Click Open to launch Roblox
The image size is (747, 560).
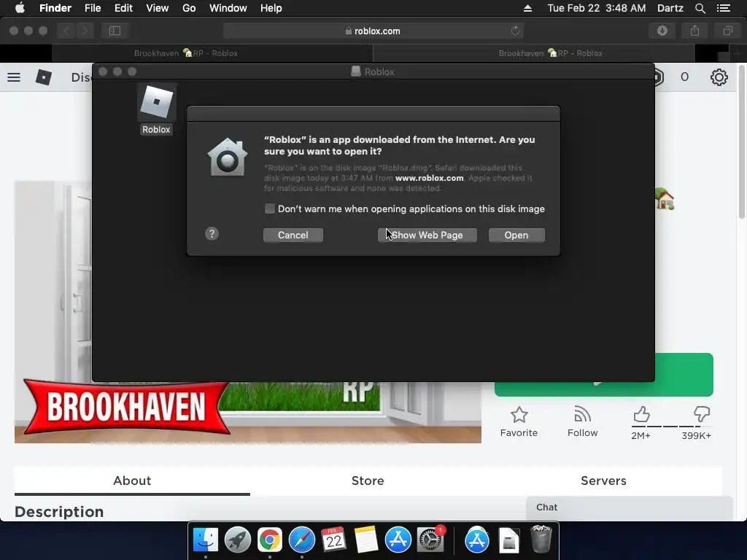[x=516, y=236]
